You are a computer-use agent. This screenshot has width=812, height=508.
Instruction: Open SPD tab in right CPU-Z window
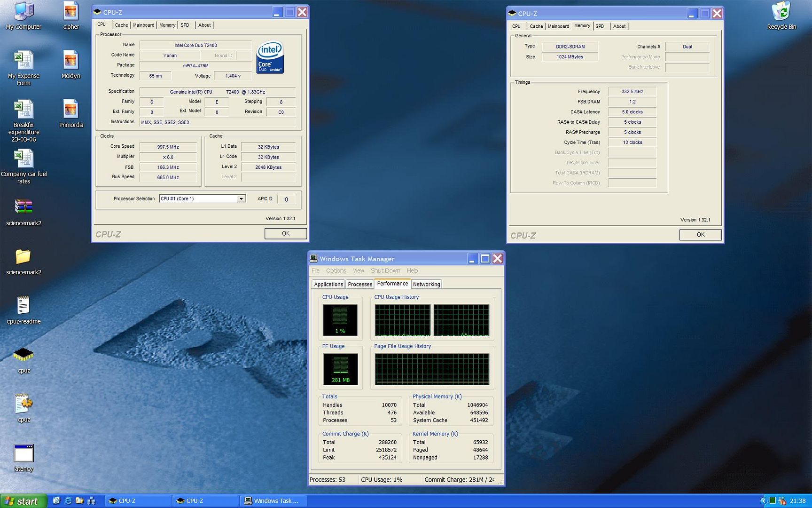click(x=600, y=26)
